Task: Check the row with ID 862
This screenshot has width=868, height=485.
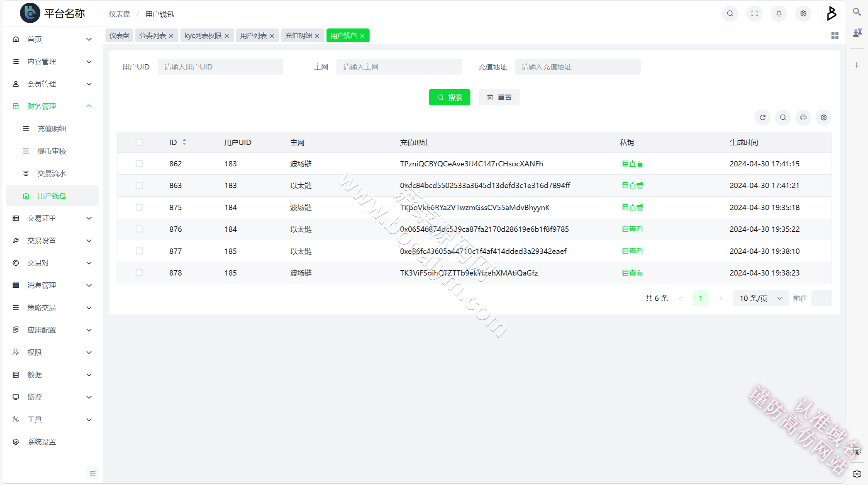Action: click(x=139, y=164)
